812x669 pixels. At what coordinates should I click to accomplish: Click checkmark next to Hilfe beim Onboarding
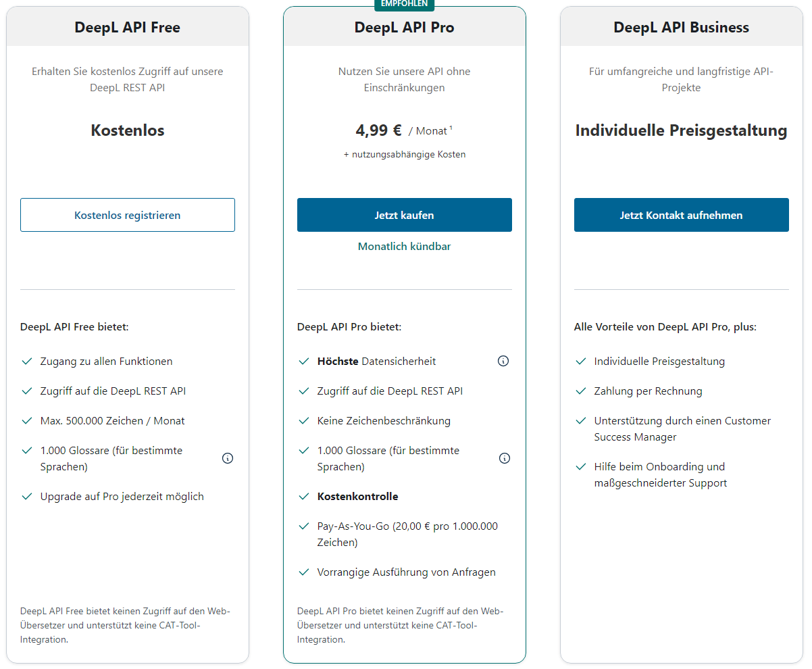coord(580,466)
